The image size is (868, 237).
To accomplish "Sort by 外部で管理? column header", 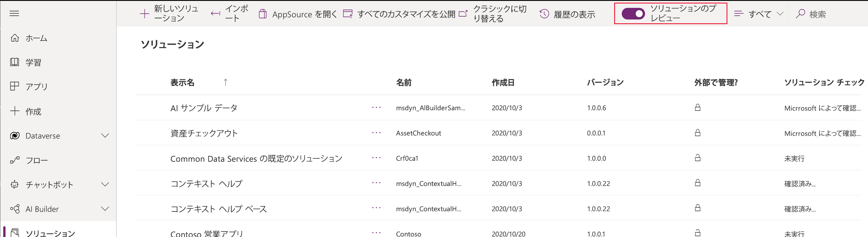I will click(x=716, y=83).
